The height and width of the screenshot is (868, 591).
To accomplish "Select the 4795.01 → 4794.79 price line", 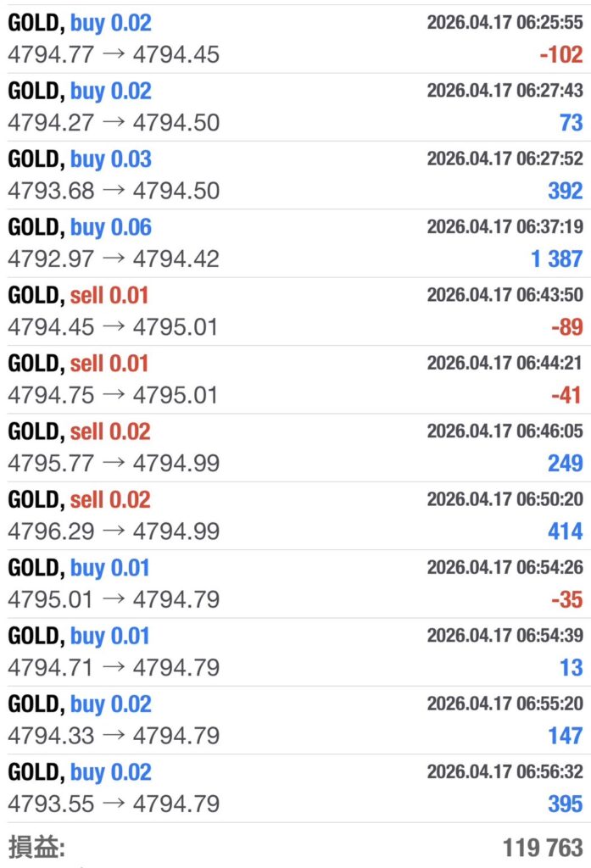I will pos(113,599).
